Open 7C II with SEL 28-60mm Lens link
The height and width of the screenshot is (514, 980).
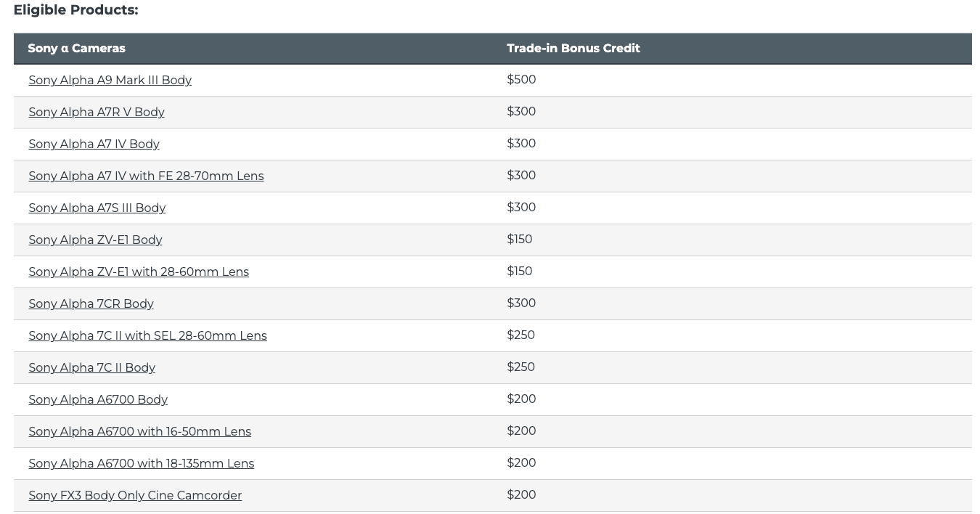click(147, 335)
